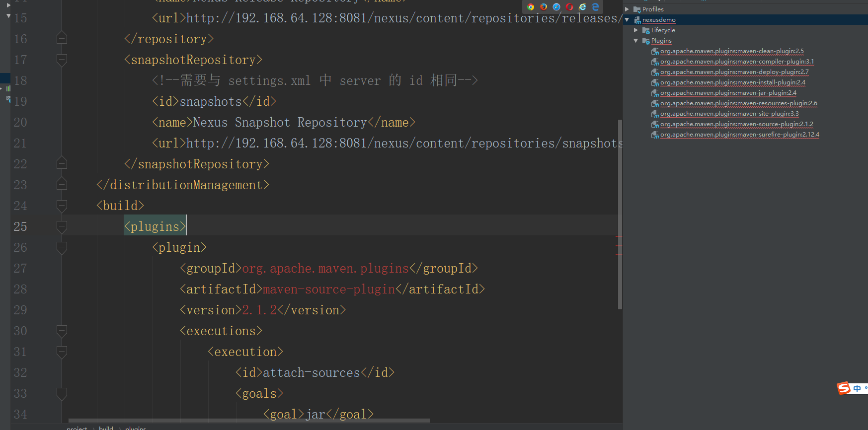Open preview in Safari browser icon
The width and height of the screenshot is (868, 430).
[x=556, y=7]
